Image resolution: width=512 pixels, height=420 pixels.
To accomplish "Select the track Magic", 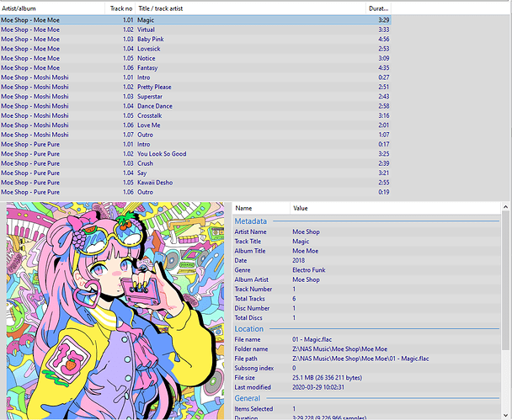I will click(195, 20).
